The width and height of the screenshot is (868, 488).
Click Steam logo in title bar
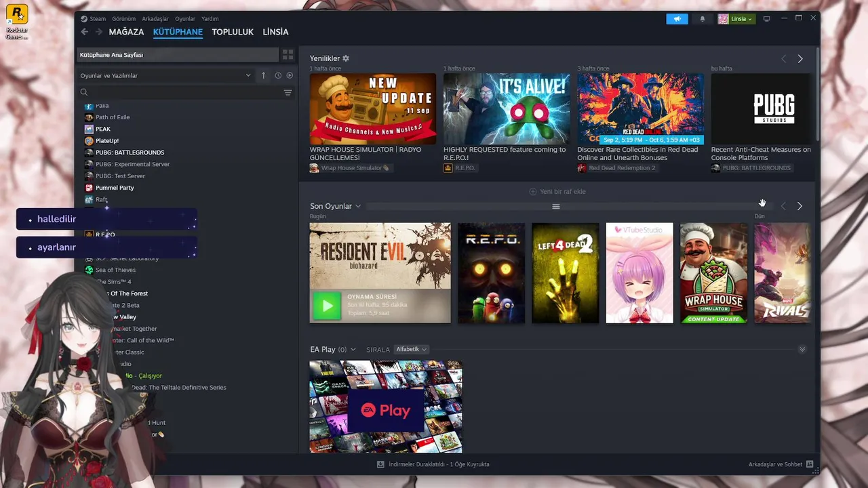pos(84,19)
